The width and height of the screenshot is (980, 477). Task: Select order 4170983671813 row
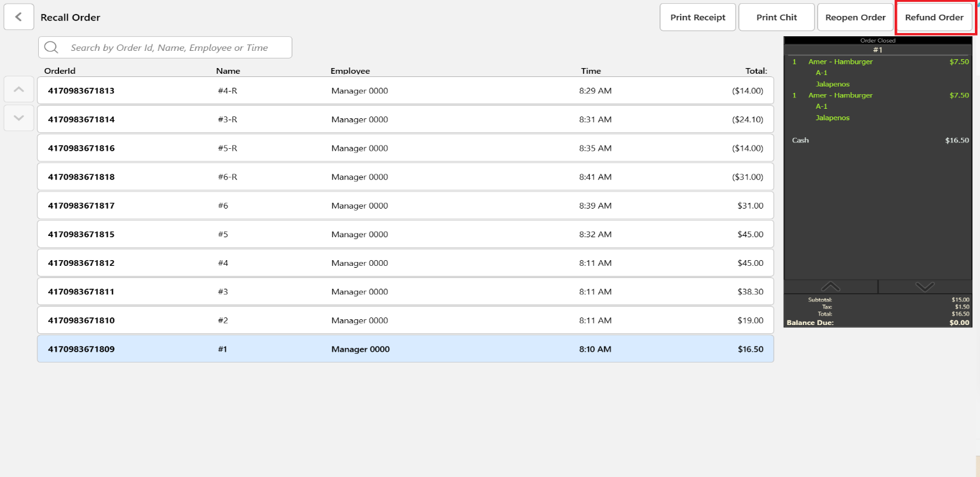[405, 90]
